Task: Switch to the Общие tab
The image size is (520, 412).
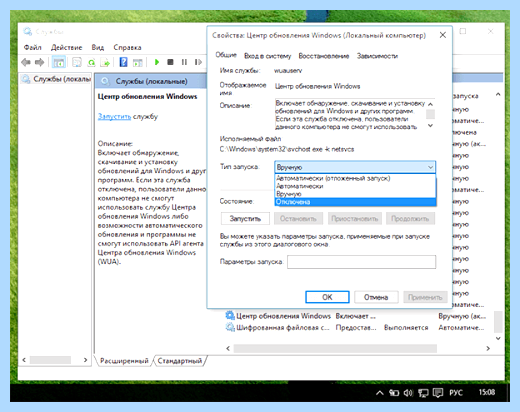Action: point(226,55)
